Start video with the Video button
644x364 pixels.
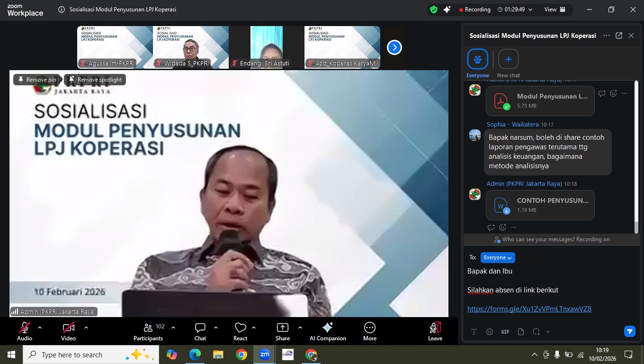[68, 331]
